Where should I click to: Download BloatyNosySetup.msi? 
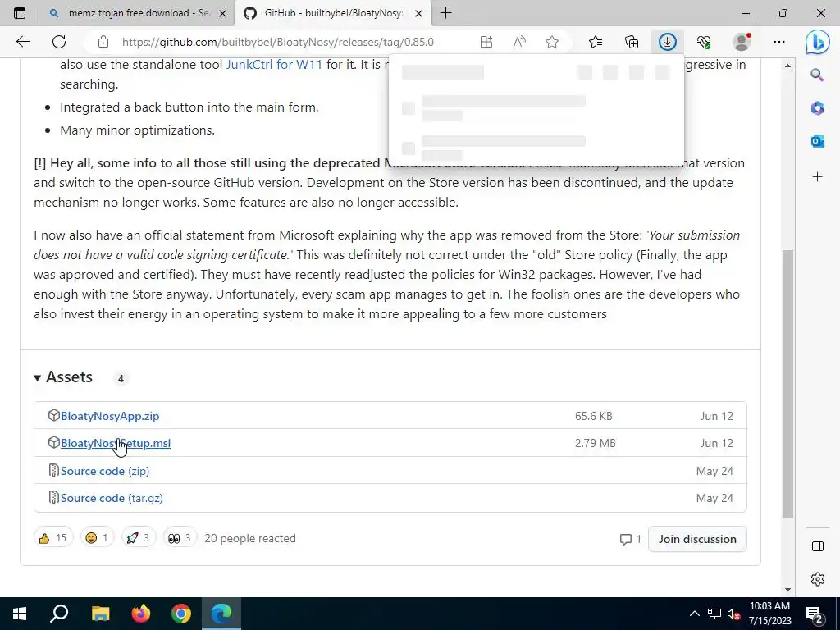[x=116, y=443]
